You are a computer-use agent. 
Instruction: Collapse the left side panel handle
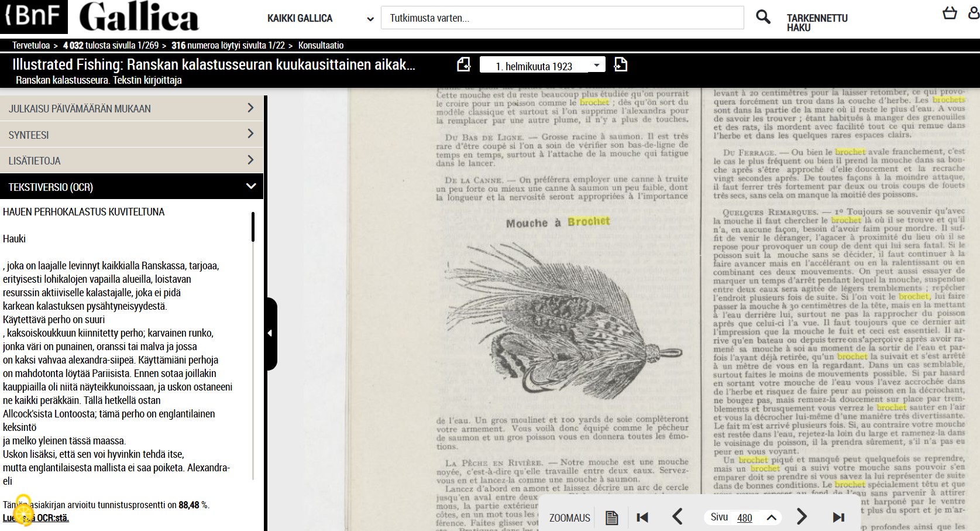click(x=270, y=333)
